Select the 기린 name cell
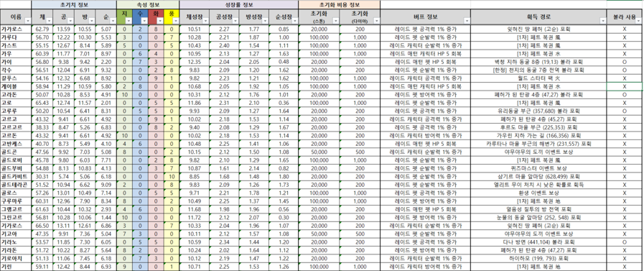The width and height of the screenshot is (644, 271). pos(16,267)
